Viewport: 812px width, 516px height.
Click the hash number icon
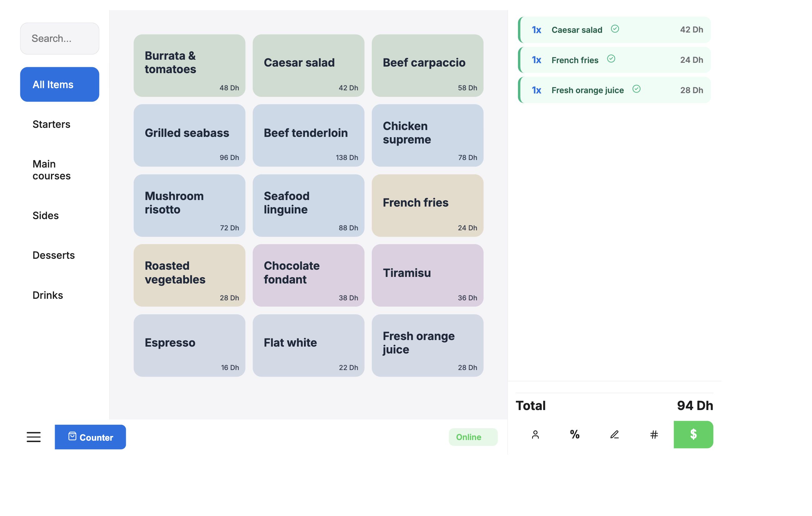click(654, 434)
